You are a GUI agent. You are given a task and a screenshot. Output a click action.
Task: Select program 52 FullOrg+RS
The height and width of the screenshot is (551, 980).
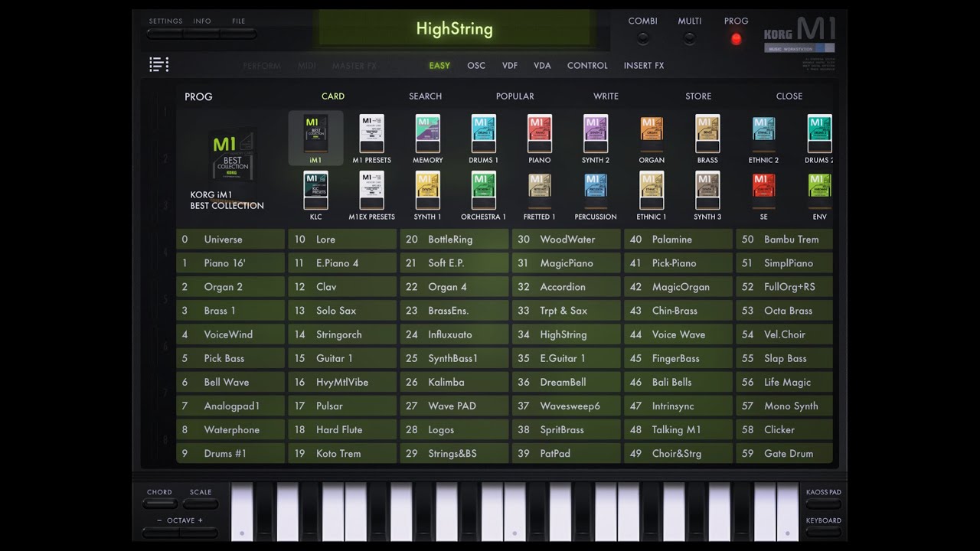click(785, 287)
